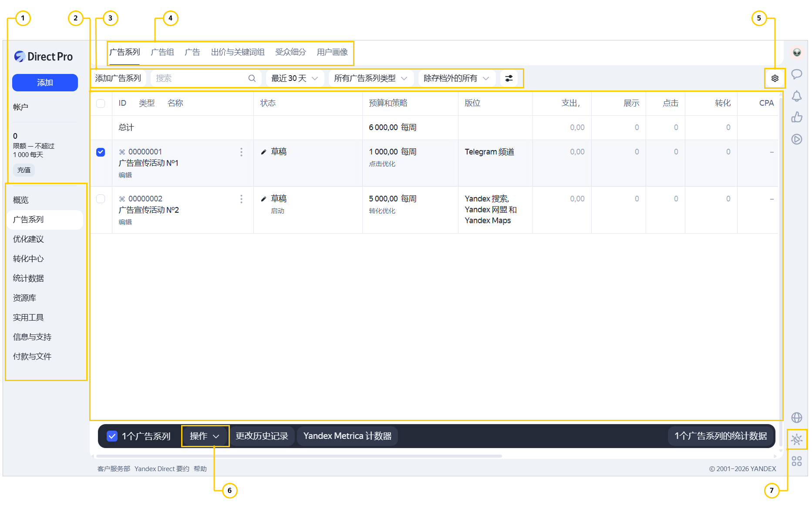Uncheck the 1个广告系列 checkbox in bottom bar
Image resolution: width=812 pixels, height=512 pixels.
[112, 436]
